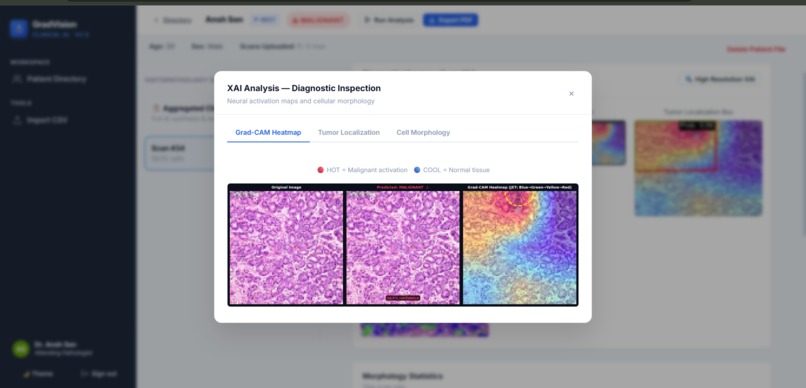This screenshot has height=388, width=806.
Task: Click the Predicted MALIGNANT image panel
Action: pyautogui.click(x=403, y=247)
